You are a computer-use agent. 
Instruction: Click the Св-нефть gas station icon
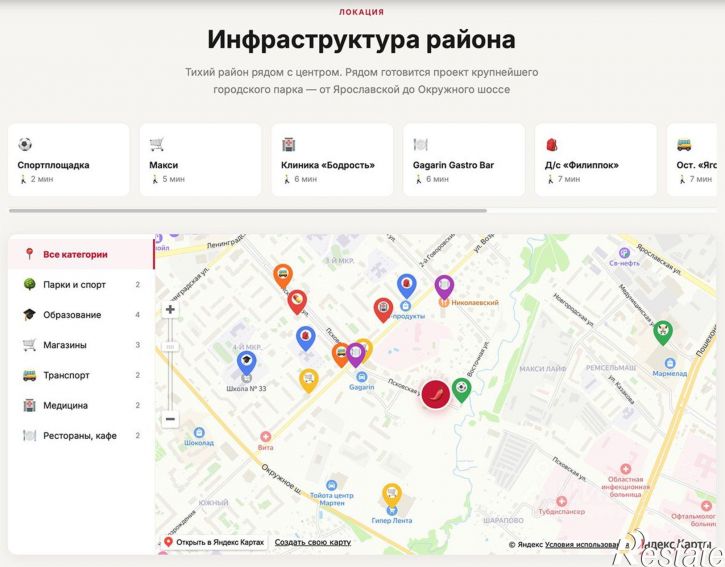[x=624, y=253]
